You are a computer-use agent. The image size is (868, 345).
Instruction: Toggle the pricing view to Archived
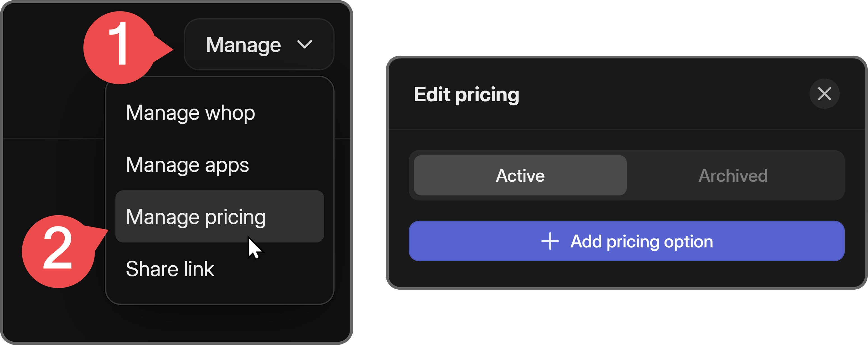[x=734, y=175]
